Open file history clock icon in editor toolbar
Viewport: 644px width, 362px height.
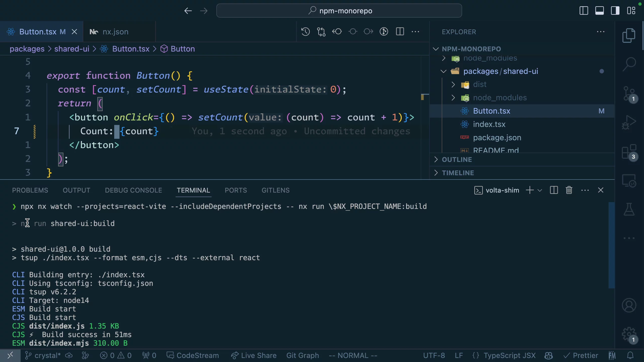pos(305,32)
